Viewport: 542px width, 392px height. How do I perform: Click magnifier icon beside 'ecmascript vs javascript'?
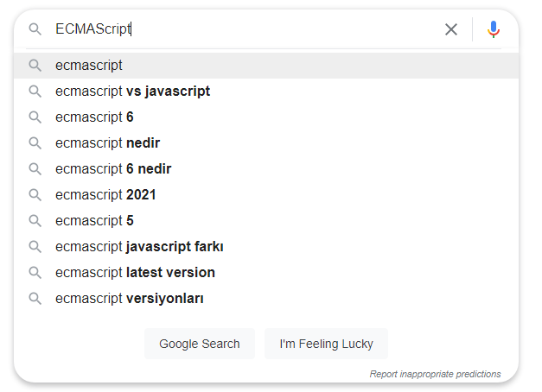[x=35, y=92]
